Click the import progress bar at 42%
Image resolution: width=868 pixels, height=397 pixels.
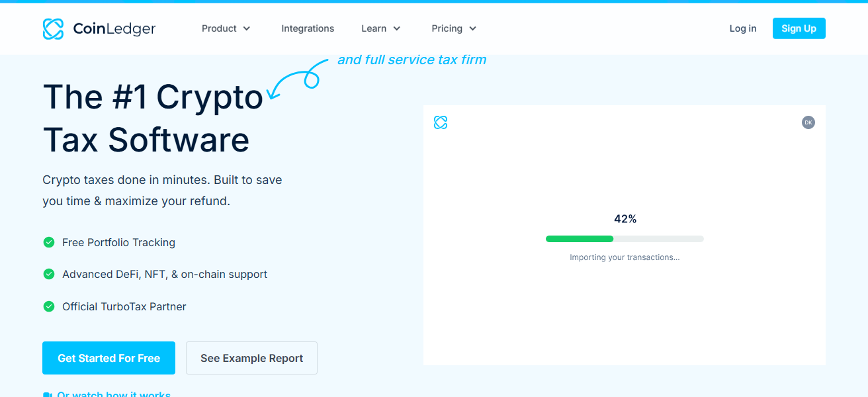coord(624,238)
